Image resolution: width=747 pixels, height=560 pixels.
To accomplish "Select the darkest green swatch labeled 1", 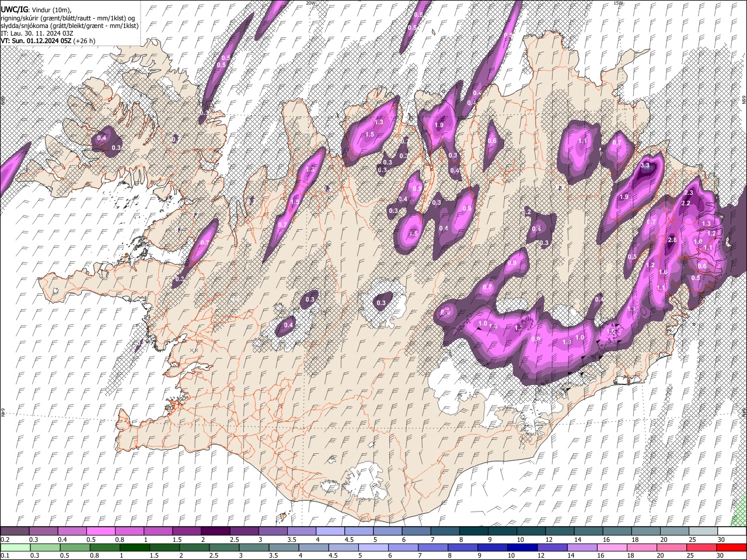I will coord(135,547).
